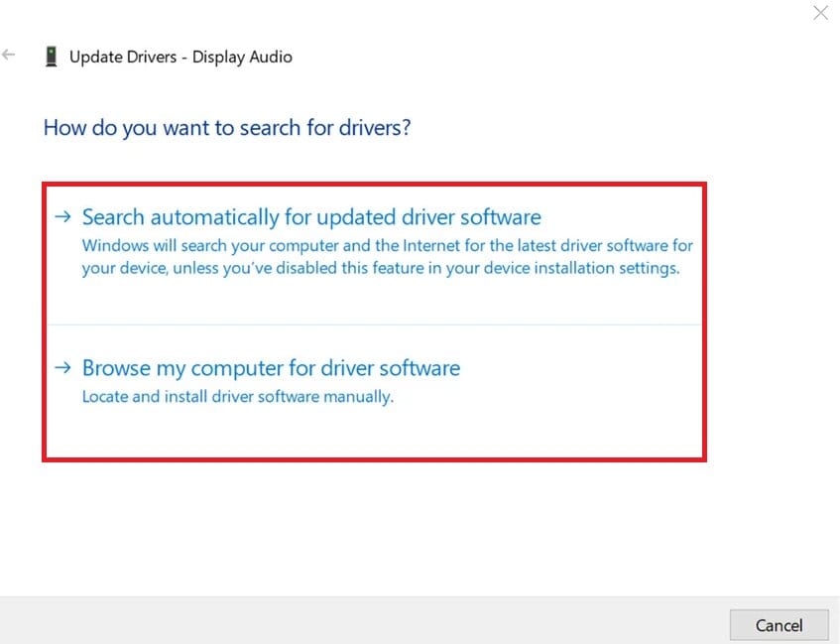Click the Update Drivers - Display Audio title
The width and height of the screenshot is (840, 644).
point(180,57)
